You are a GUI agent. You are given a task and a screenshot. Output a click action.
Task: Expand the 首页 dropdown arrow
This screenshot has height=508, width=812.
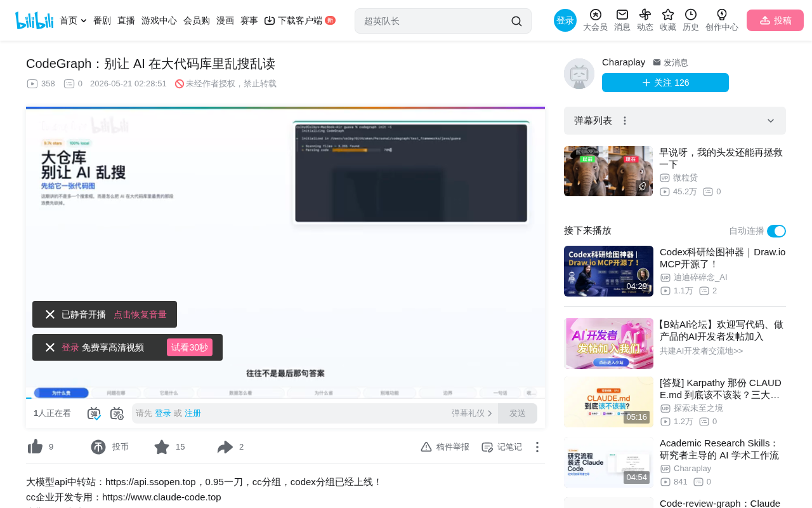(x=84, y=21)
